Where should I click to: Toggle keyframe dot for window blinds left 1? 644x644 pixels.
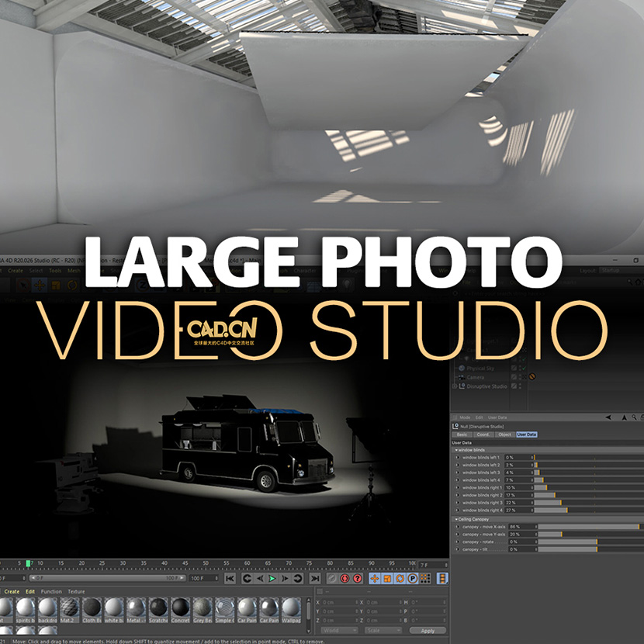click(x=458, y=457)
